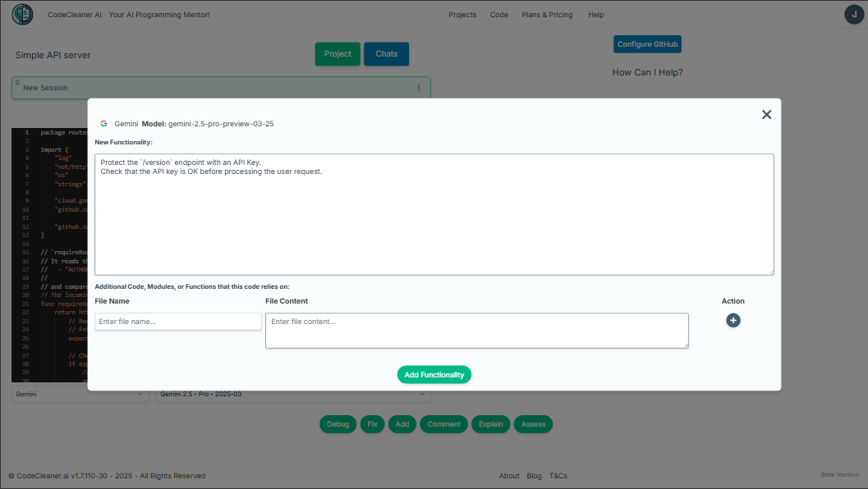Open the Code menu
This screenshot has width=868, height=489.
pos(498,15)
